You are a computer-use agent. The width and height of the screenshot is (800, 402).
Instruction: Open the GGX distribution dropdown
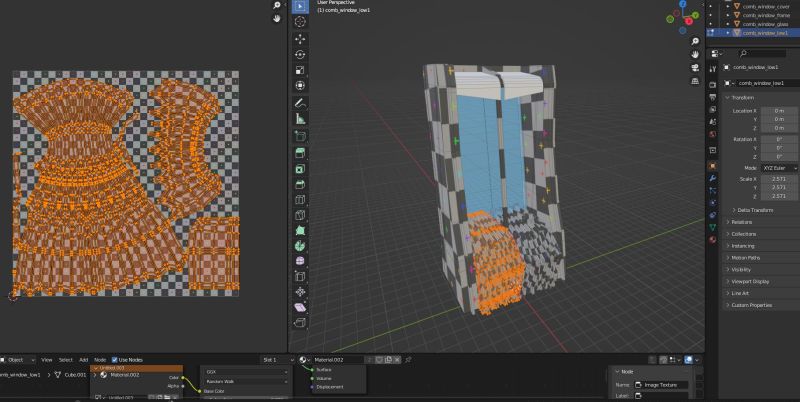pos(246,372)
